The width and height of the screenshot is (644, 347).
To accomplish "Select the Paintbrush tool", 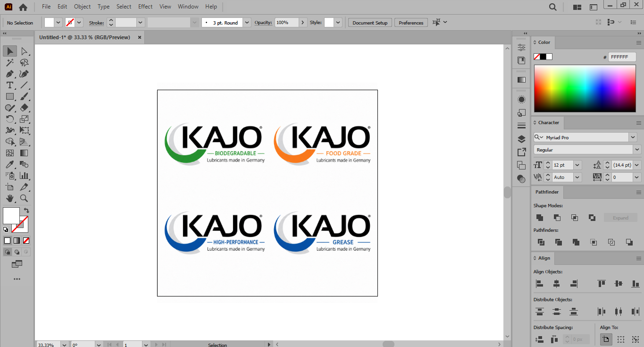I will click(x=24, y=96).
